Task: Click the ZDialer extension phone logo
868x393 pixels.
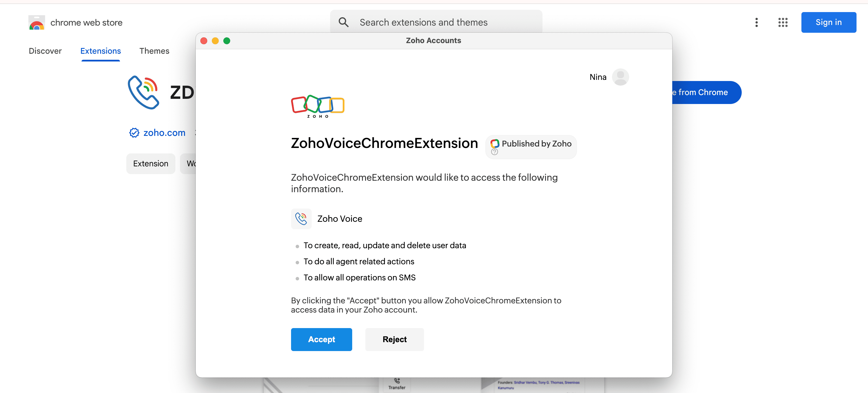Action: click(x=144, y=93)
